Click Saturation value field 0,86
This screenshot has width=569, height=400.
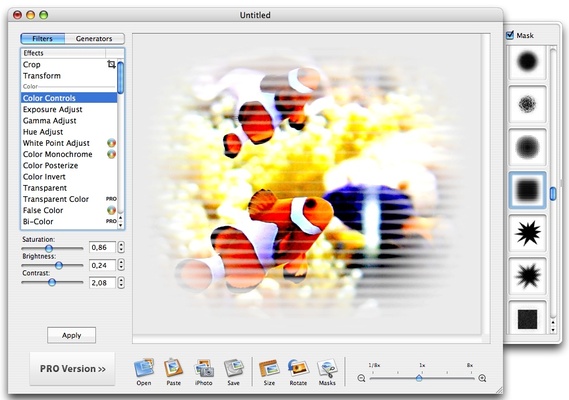102,248
